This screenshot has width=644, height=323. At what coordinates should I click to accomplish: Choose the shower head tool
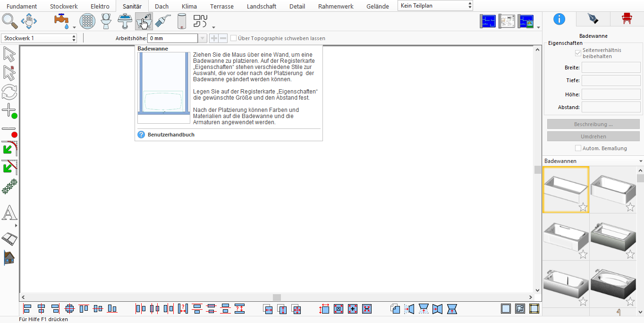[163, 21]
